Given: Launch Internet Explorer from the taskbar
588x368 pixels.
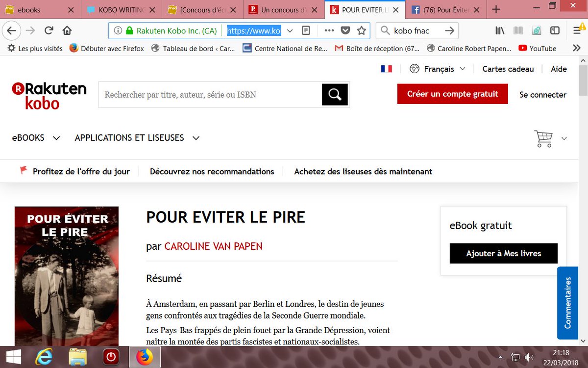Looking at the screenshot, I should 44,357.
